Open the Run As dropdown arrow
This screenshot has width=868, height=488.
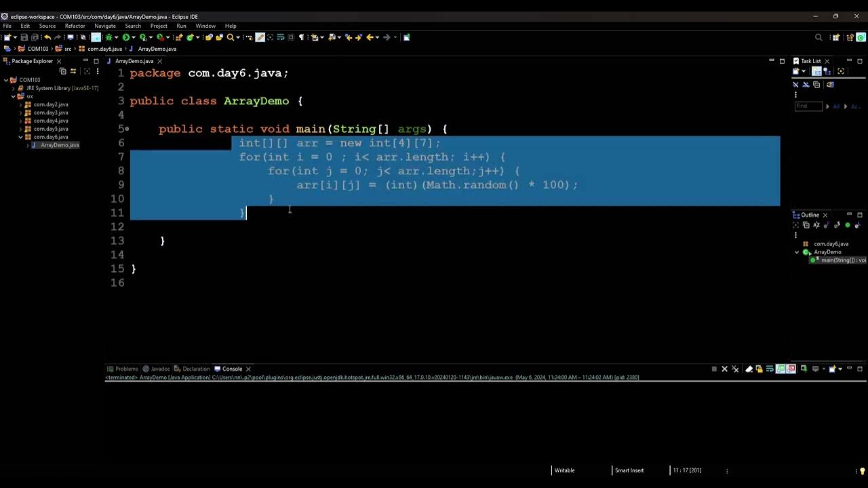tap(134, 37)
